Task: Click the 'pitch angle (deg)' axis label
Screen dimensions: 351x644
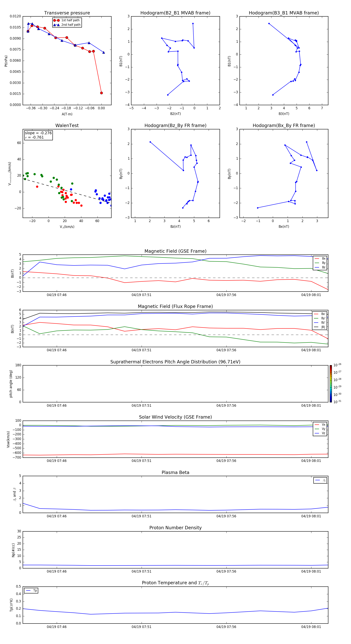Action: (x=11, y=384)
